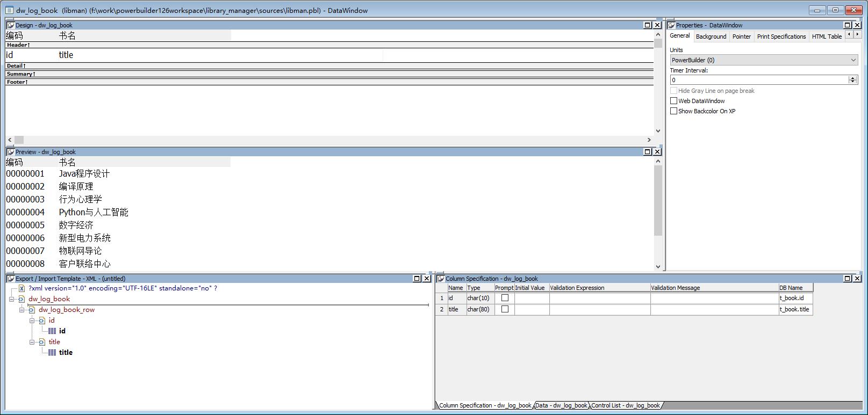Click the dw_log_book root element icon
The height and width of the screenshot is (415, 868).
point(21,299)
